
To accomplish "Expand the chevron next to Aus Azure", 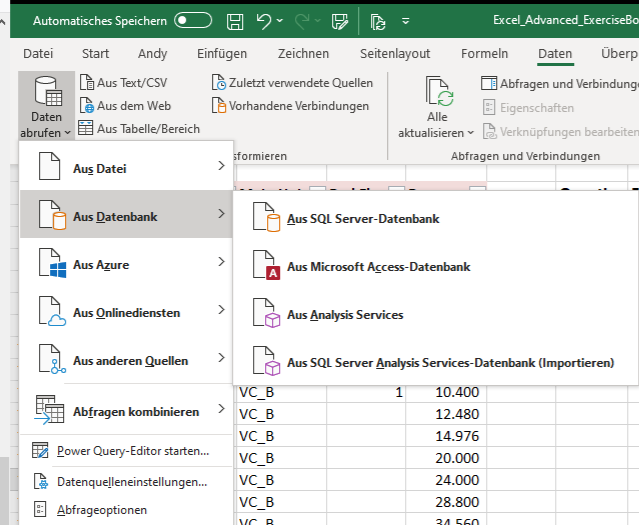I will click(221, 262).
